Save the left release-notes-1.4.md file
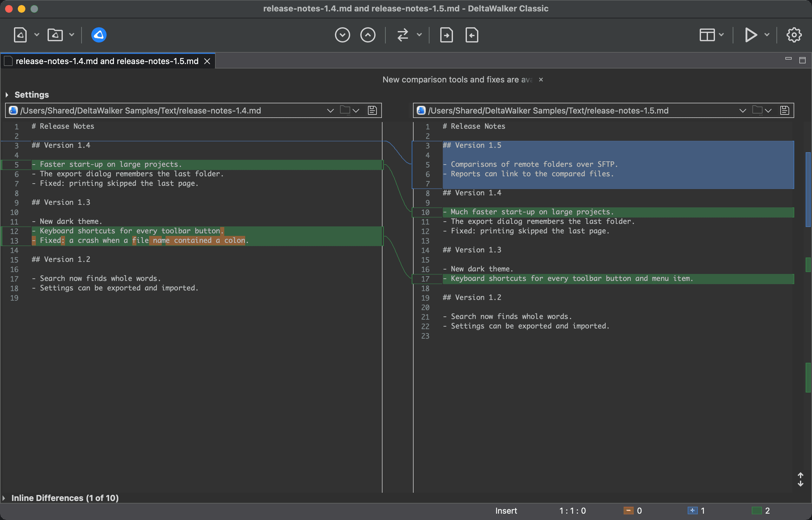 (x=372, y=110)
